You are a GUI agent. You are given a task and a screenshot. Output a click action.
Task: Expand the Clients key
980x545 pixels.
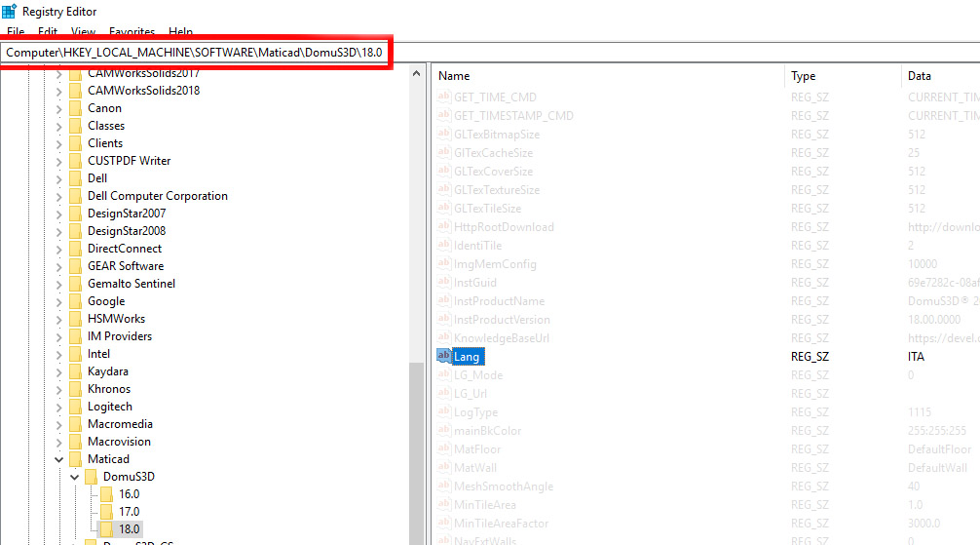(x=58, y=143)
